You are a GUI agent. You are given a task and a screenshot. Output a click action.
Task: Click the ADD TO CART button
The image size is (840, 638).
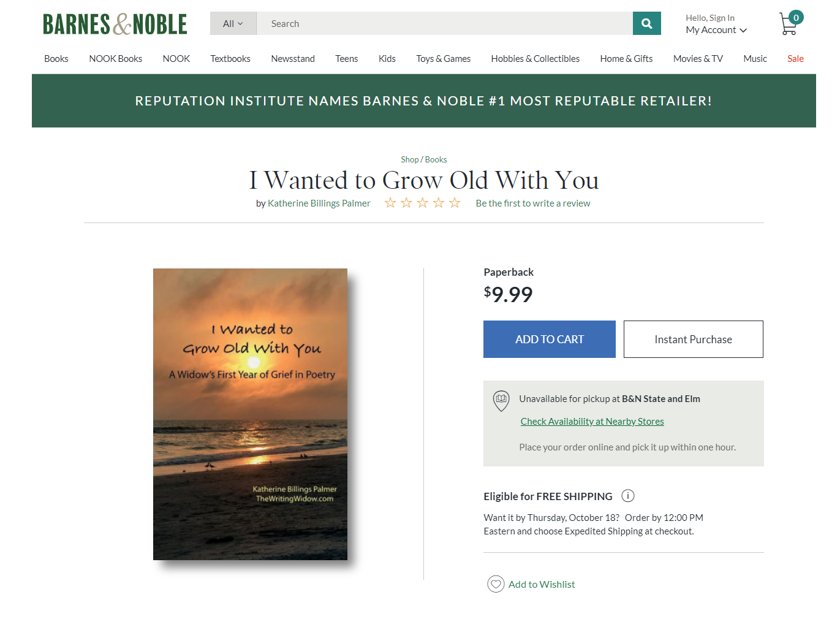[550, 339]
